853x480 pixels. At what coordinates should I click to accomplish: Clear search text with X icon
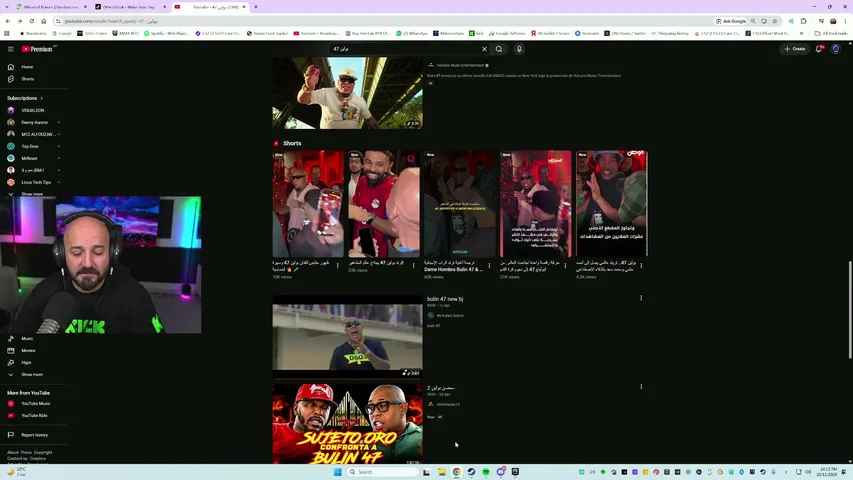pos(484,49)
